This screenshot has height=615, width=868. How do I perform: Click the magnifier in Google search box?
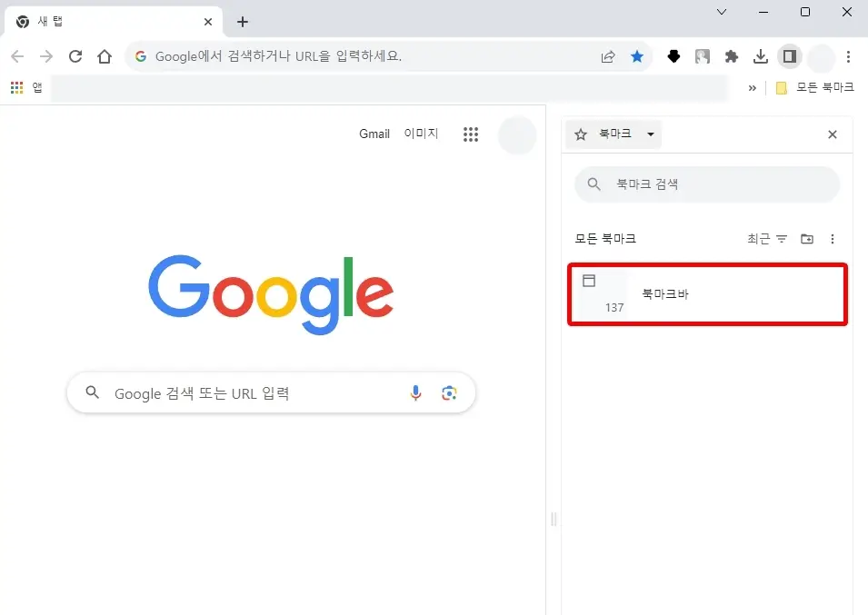(93, 392)
